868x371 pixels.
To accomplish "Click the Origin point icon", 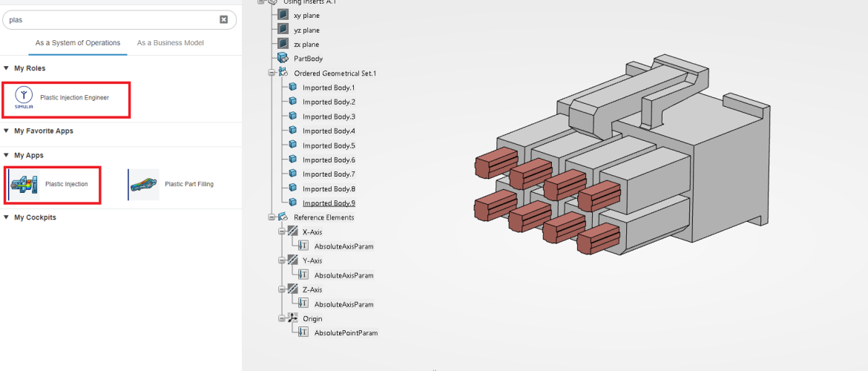I will 292,318.
